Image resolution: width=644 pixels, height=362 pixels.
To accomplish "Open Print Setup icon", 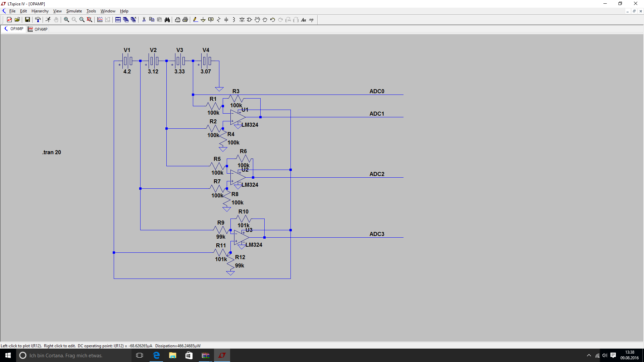I will coord(177,20).
